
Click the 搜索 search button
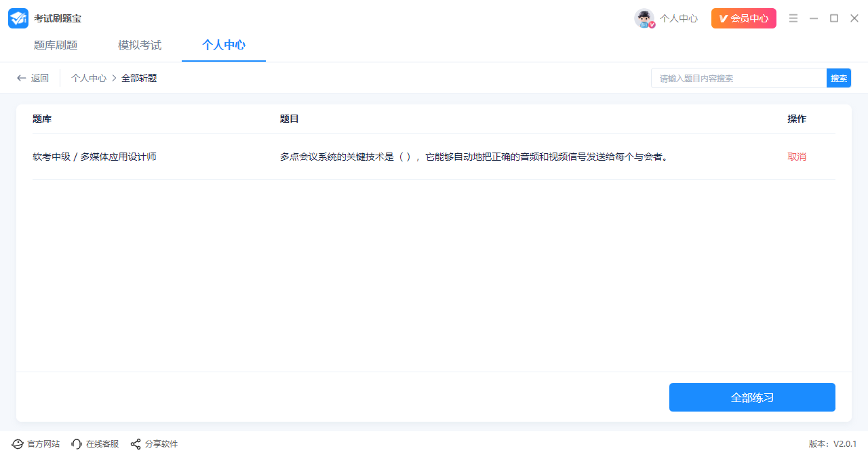pyautogui.click(x=839, y=78)
